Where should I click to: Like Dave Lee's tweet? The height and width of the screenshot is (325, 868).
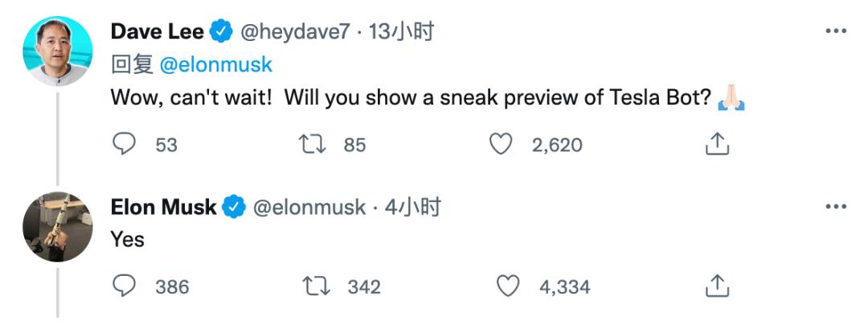501,145
